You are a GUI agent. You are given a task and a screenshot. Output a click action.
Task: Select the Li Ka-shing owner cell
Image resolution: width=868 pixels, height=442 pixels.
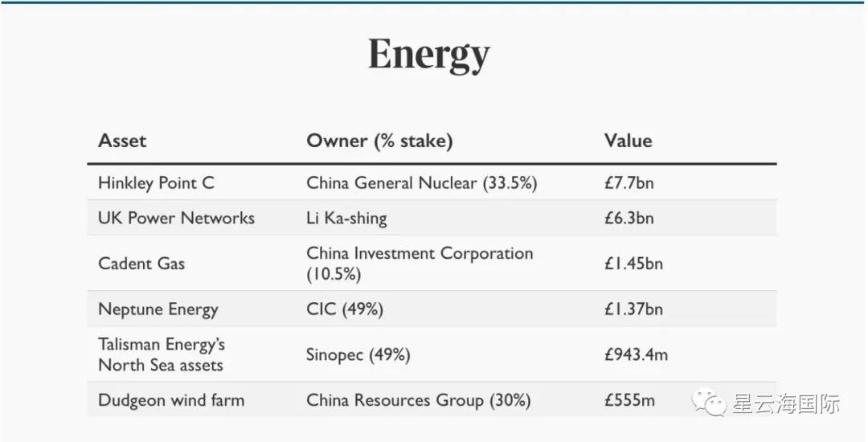tap(346, 218)
